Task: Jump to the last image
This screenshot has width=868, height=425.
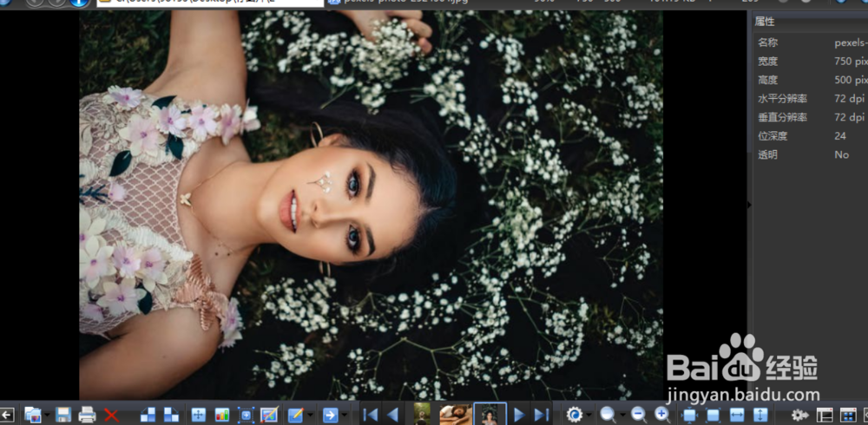Action: (541, 415)
